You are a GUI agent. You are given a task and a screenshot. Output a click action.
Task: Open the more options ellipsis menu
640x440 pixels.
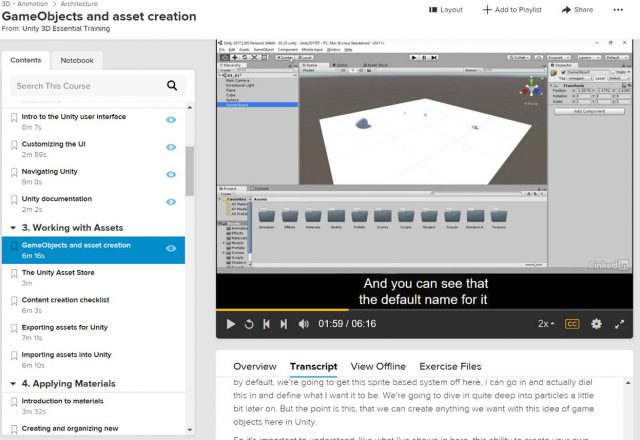(x=618, y=10)
